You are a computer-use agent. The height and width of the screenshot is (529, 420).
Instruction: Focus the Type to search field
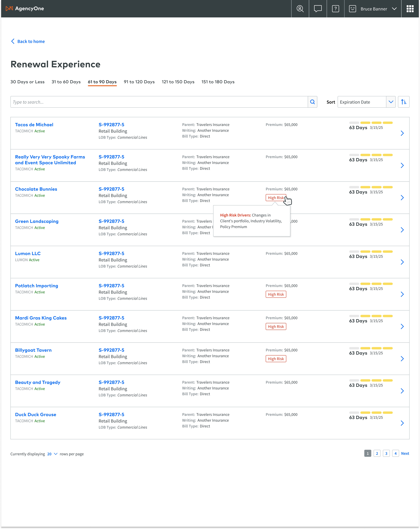pyautogui.click(x=159, y=102)
